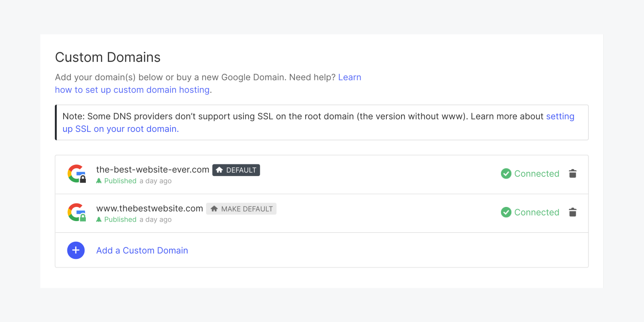Open 'setting up SSL on your root domain' link
Image resolution: width=644 pixels, height=322 pixels.
coord(319,122)
